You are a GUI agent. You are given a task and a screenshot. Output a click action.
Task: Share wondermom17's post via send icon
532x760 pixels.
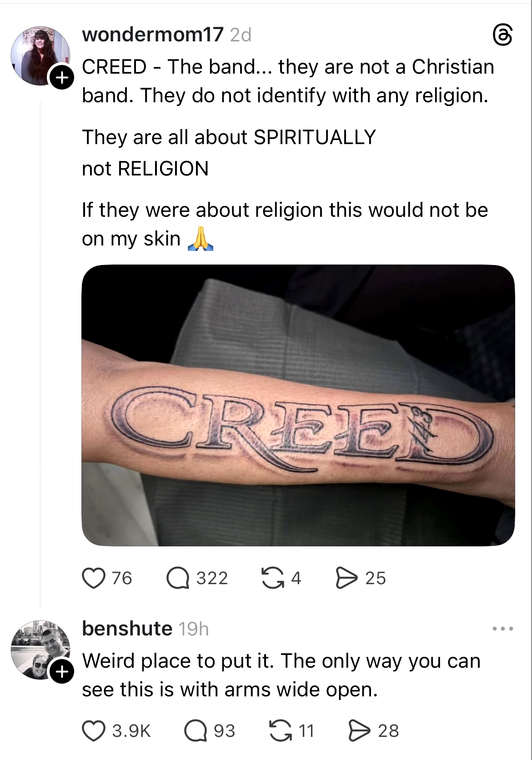click(x=346, y=578)
